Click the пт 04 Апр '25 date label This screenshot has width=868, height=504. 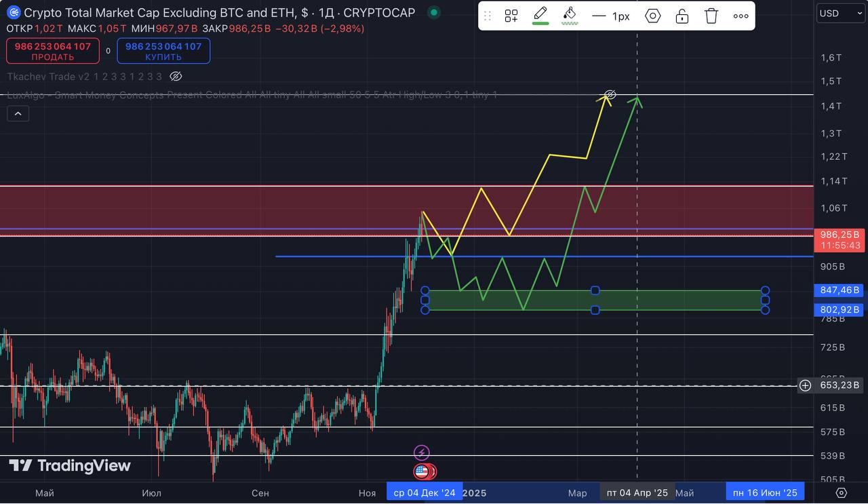tap(637, 492)
